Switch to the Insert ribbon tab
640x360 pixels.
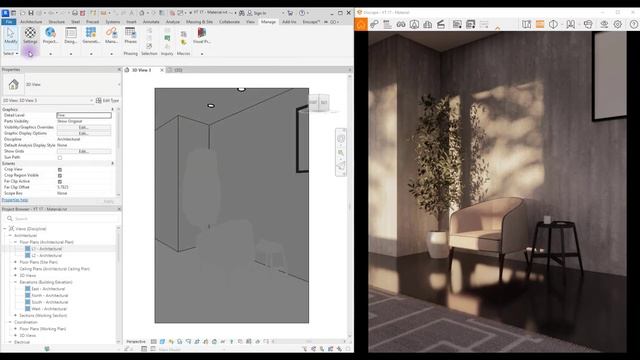131,22
